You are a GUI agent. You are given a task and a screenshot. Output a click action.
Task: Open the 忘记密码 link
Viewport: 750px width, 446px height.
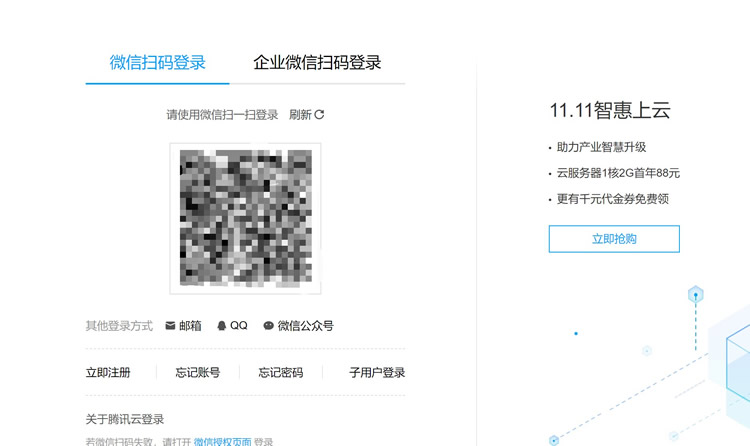pyautogui.click(x=280, y=373)
